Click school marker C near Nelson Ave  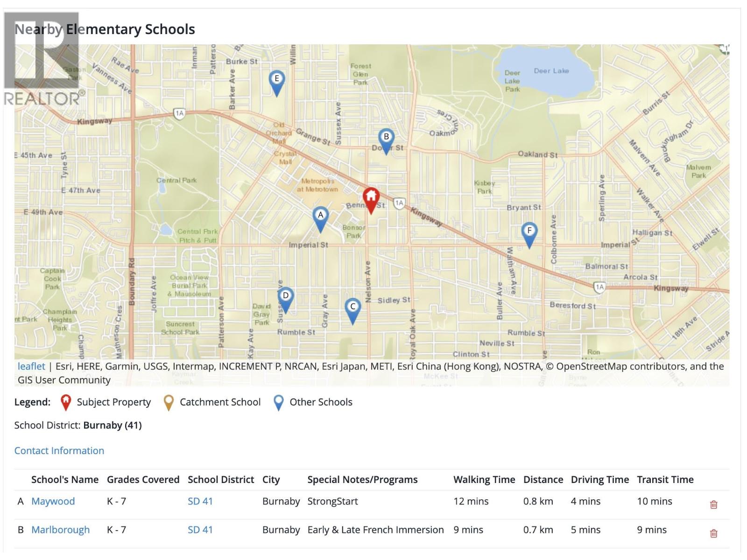pyautogui.click(x=352, y=309)
